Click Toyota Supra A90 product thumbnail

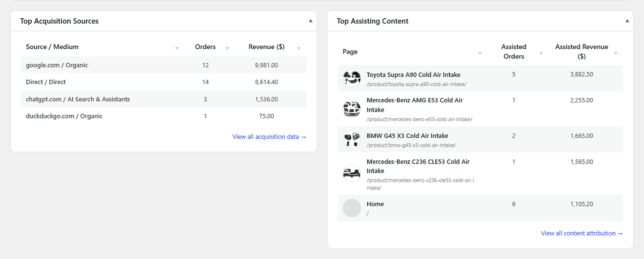coord(352,79)
